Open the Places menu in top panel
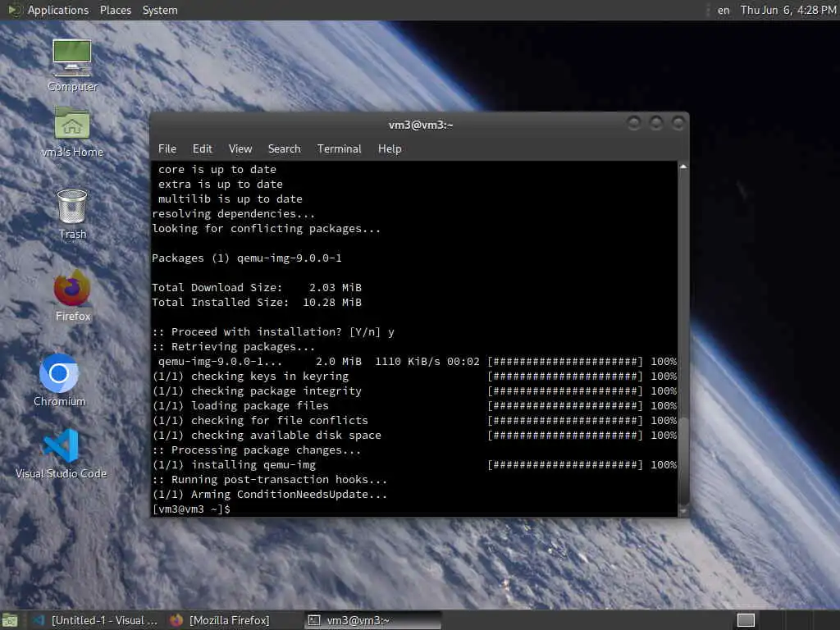This screenshot has width=840, height=630. click(116, 10)
